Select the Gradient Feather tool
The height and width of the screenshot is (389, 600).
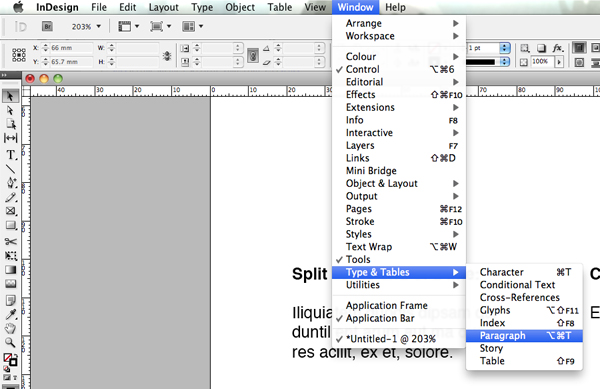point(10,284)
